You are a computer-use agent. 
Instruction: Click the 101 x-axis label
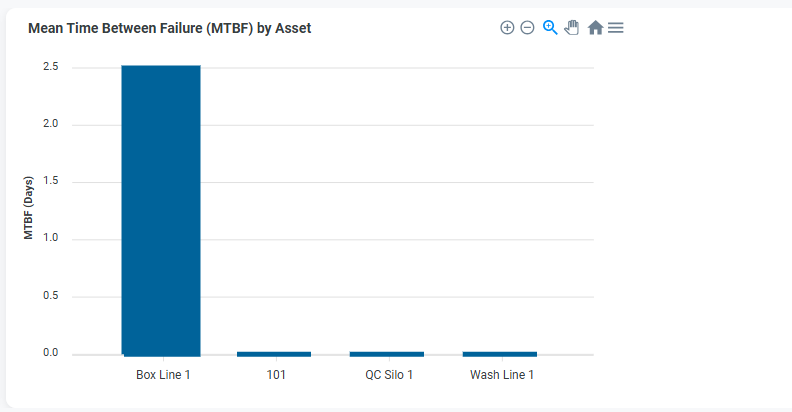tap(276, 375)
